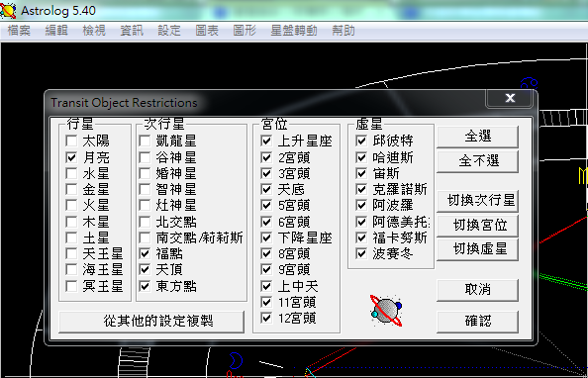Tick the 木星 checkbox

(71, 222)
